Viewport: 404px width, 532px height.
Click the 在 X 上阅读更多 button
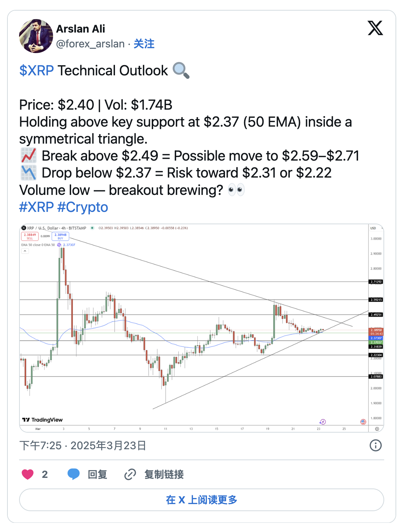(202, 500)
